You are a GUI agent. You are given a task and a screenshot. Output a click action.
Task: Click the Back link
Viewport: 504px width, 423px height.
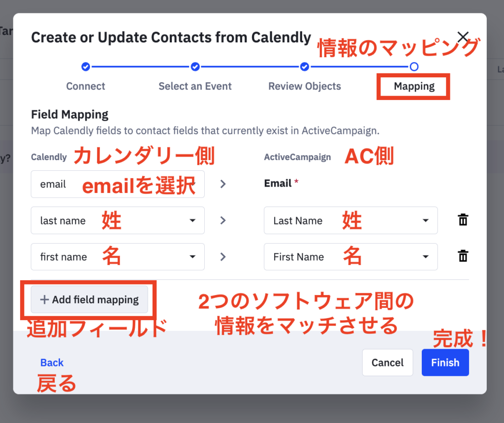(x=52, y=362)
